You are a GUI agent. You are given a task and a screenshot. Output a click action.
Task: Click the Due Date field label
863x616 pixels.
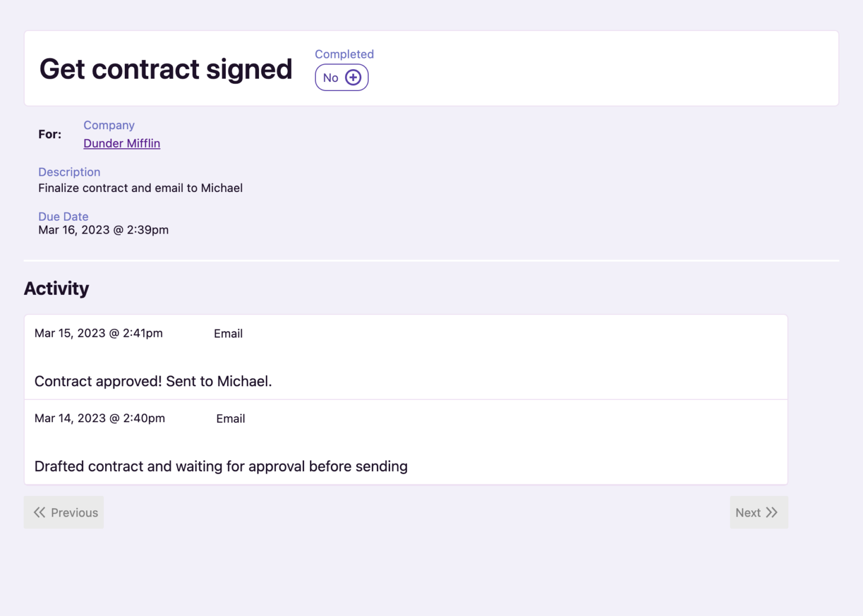[x=63, y=216]
